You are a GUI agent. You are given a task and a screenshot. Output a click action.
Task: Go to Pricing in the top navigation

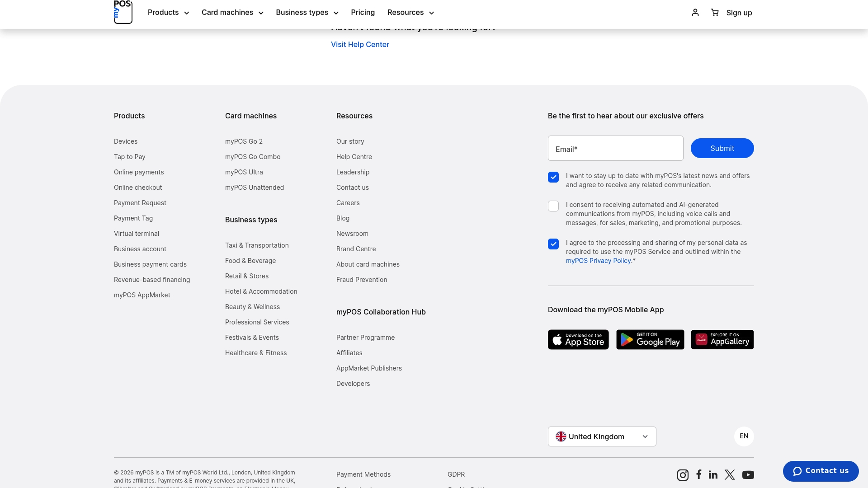363,13
